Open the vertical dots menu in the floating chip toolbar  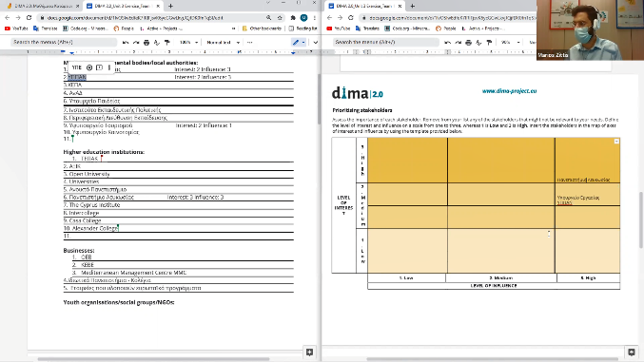(x=109, y=67)
